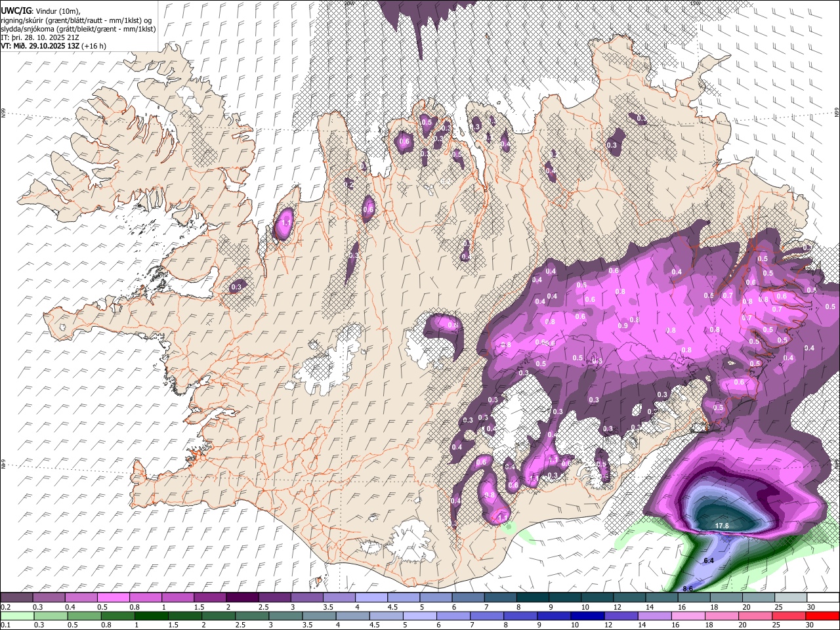The height and width of the screenshot is (630, 840).
Task: Pick the pale green 0.1 swatch in rain legend
Action: coord(17,616)
